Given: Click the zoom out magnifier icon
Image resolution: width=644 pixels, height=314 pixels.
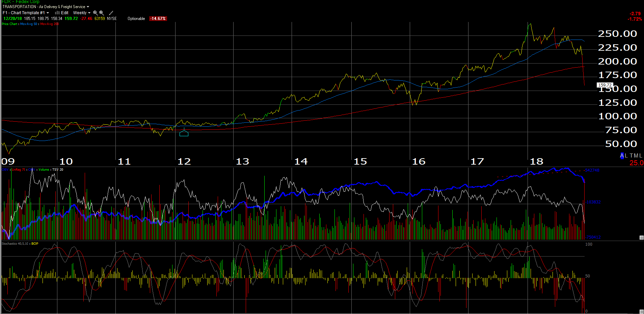Looking at the screenshot, I should point(101,13).
